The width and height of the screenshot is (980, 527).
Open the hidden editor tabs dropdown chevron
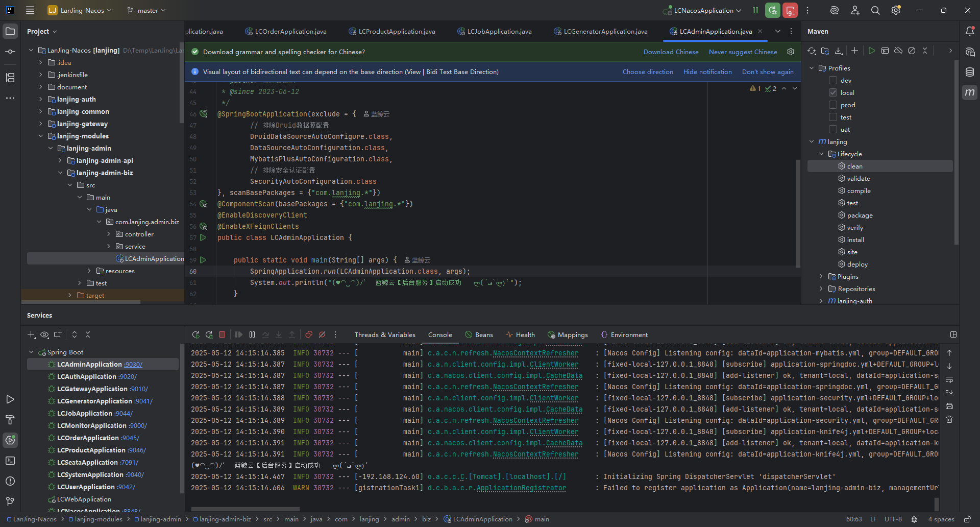coord(777,31)
